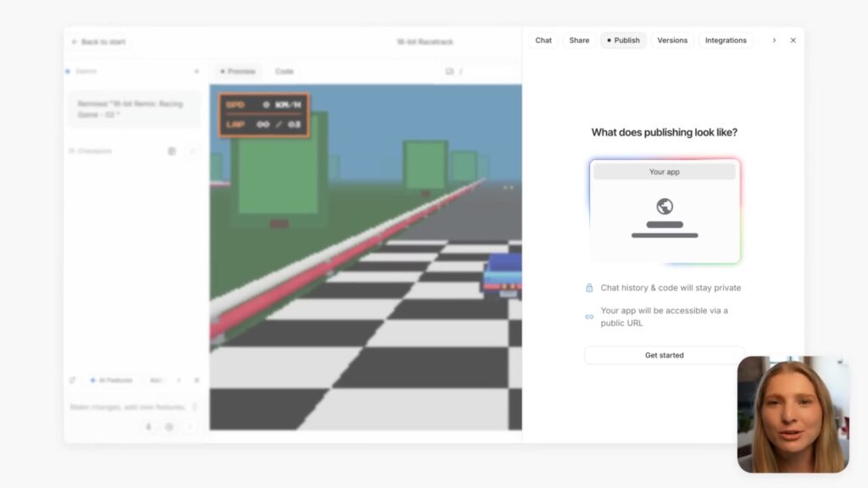Select the Publish tab
The width and height of the screenshot is (868, 488).
point(623,41)
